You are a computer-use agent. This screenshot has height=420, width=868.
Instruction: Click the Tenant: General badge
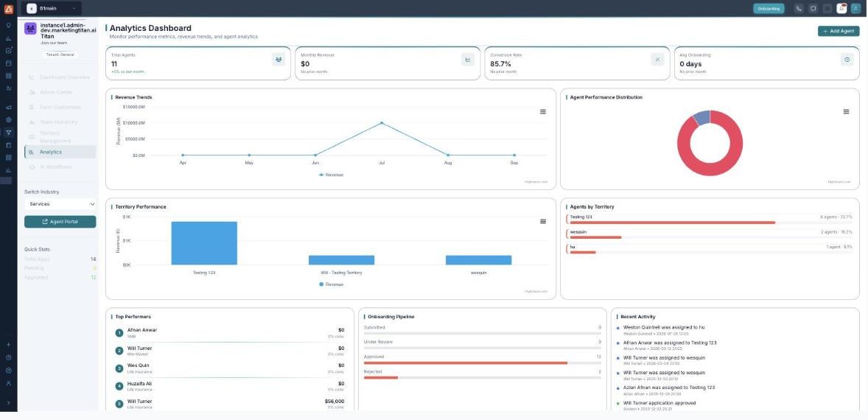coord(60,55)
